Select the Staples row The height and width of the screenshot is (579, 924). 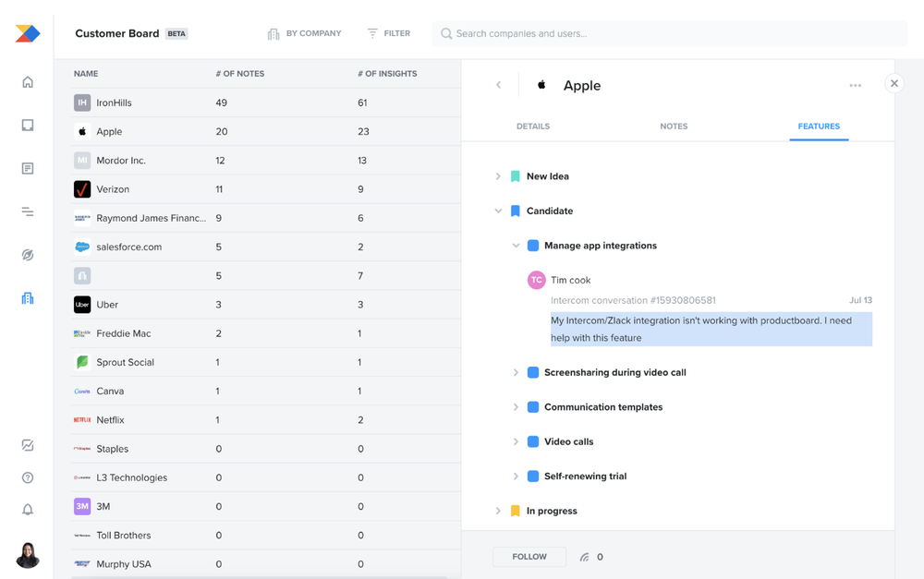coord(266,449)
